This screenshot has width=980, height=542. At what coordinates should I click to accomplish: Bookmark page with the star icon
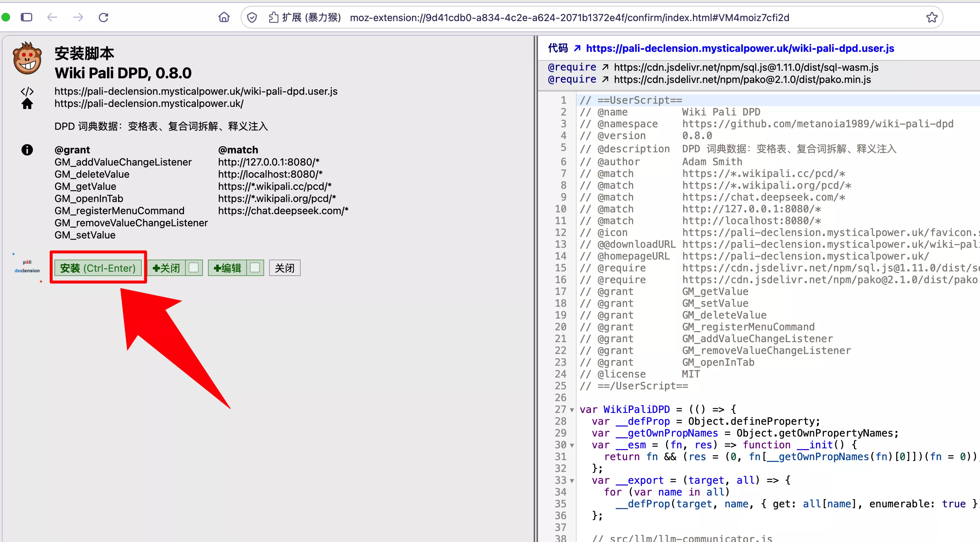coord(932,17)
